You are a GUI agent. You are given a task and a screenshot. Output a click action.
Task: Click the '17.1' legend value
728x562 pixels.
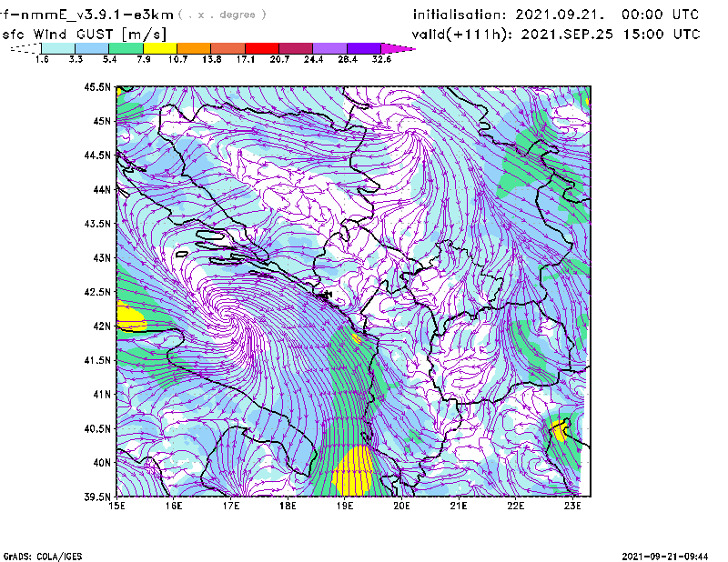245,59
